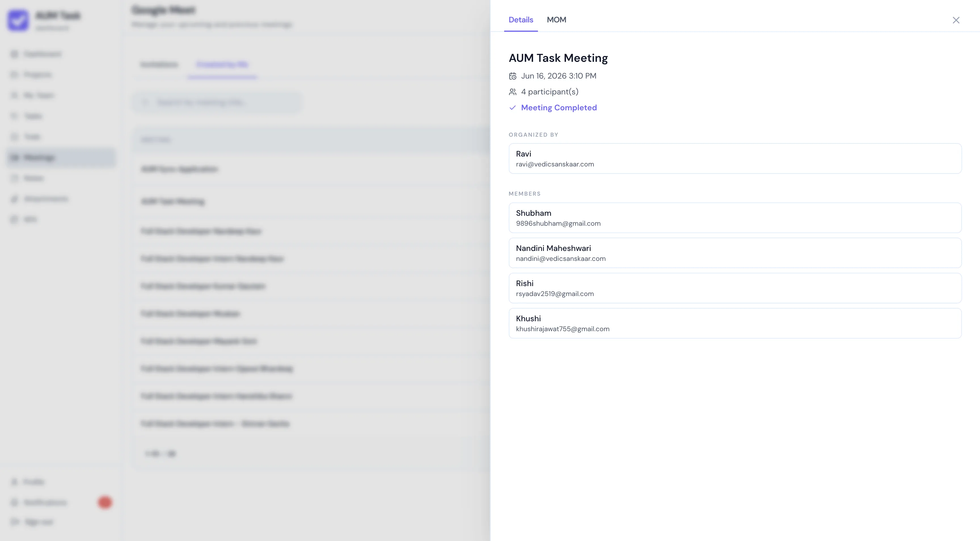Click the email ravi@vedicsanskaar.com

click(x=555, y=164)
